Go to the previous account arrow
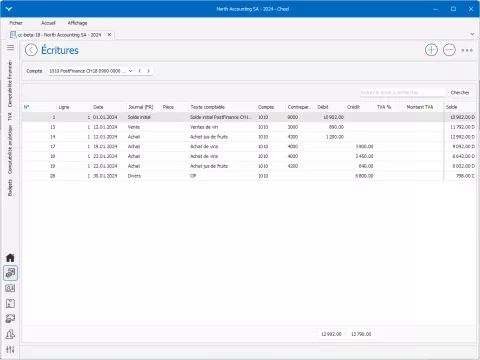Viewport: 480px width, 360px height. [140, 71]
